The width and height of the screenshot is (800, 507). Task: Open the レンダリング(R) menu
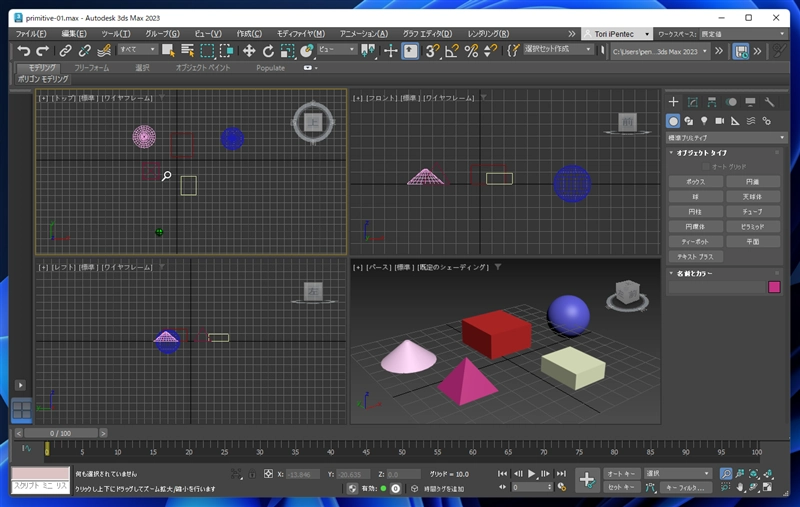point(488,34)
